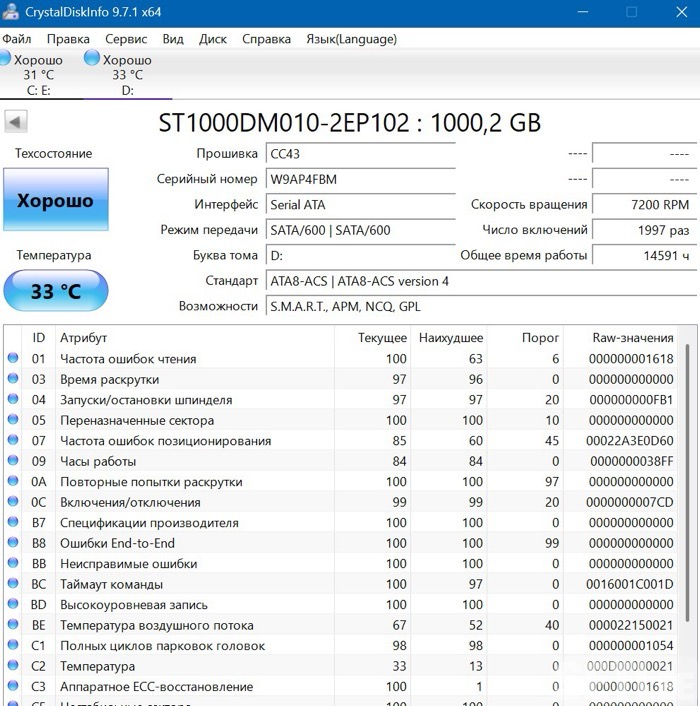The height and width of the screenshot is (706, 700).
Task: Click the Raw-значения column header
Action: tap(621, 337)
